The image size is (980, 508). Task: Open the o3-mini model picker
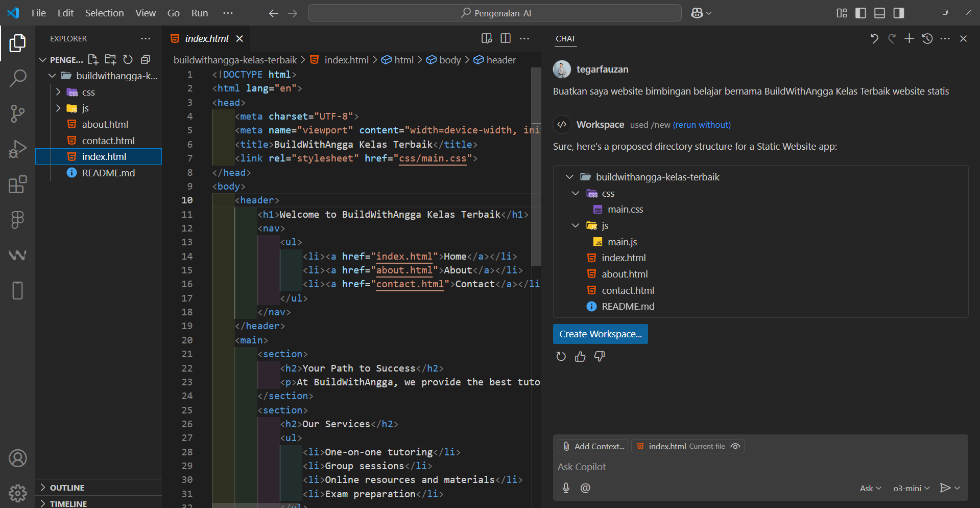pyautogui.click(x=911, y=488)
